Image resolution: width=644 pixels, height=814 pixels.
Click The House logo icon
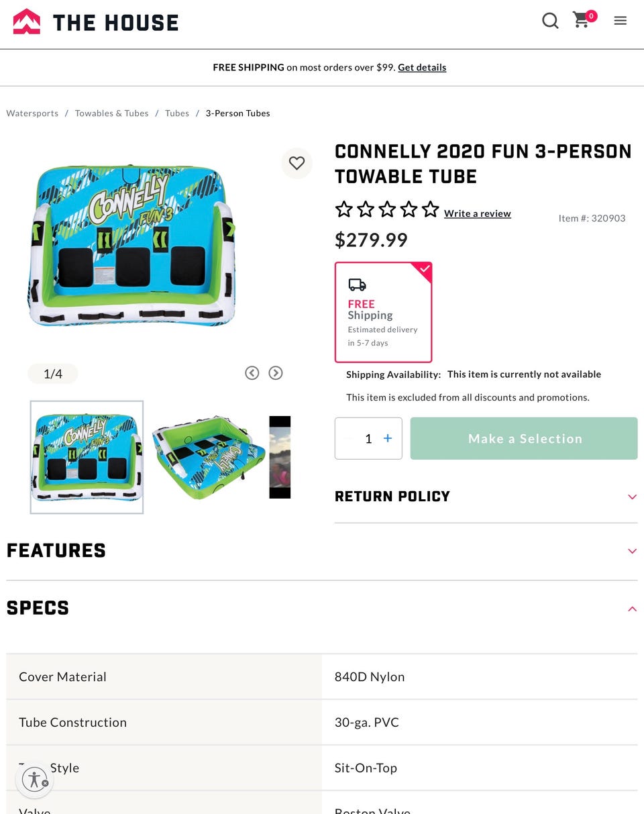pyautogui.click(x=27, y=22)
